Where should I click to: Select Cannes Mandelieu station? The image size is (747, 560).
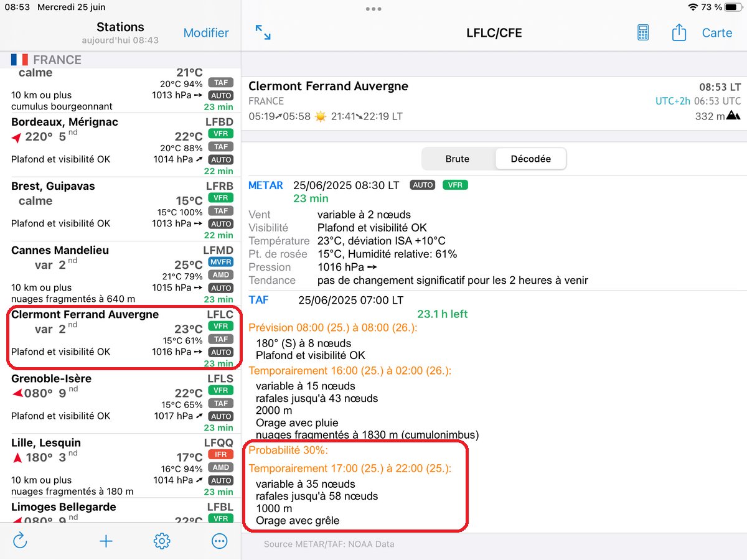[120, 273]
